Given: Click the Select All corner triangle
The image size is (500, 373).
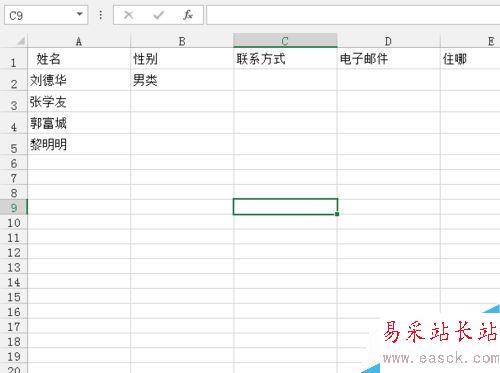Looking at the screenshot, I should [x=20, y=41].
